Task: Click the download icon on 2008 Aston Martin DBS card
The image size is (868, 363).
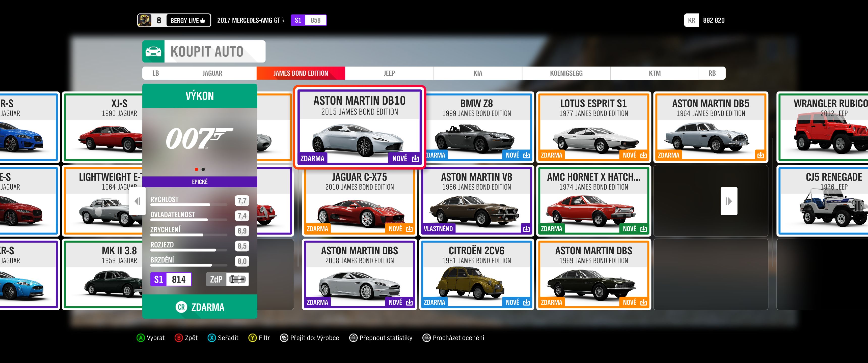Action: (410, 302)
